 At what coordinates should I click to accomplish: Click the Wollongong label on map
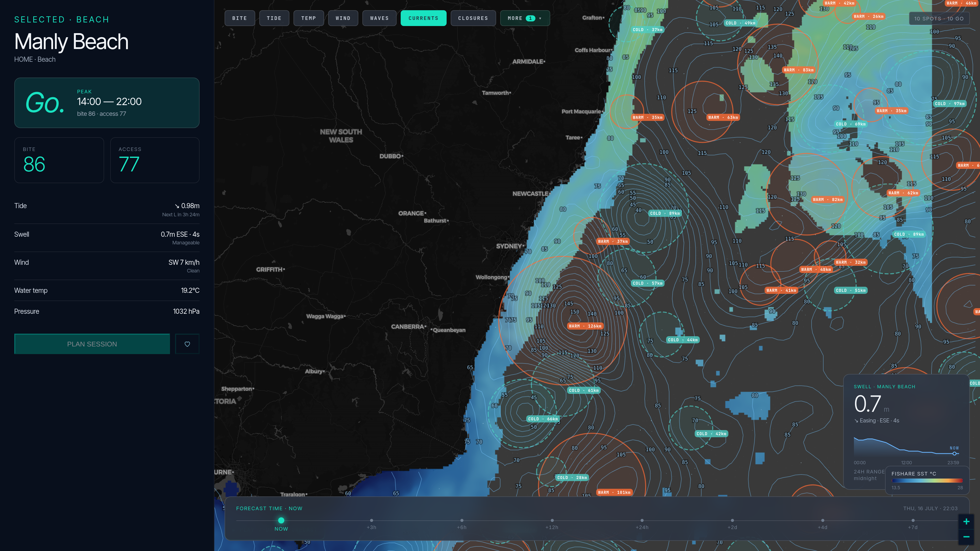click(x=491, y=277)
